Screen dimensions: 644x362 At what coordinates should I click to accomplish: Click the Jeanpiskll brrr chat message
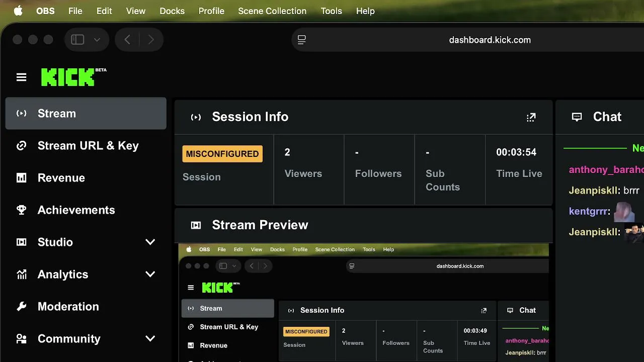coord(604,191)
